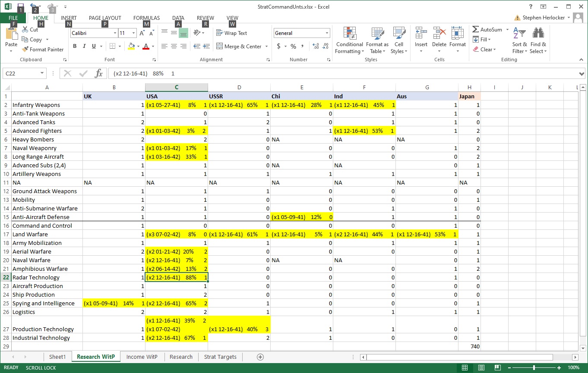Apply the red font color
Image resolution: width=588 pixels, height=373 pixels.
(146, 46)
